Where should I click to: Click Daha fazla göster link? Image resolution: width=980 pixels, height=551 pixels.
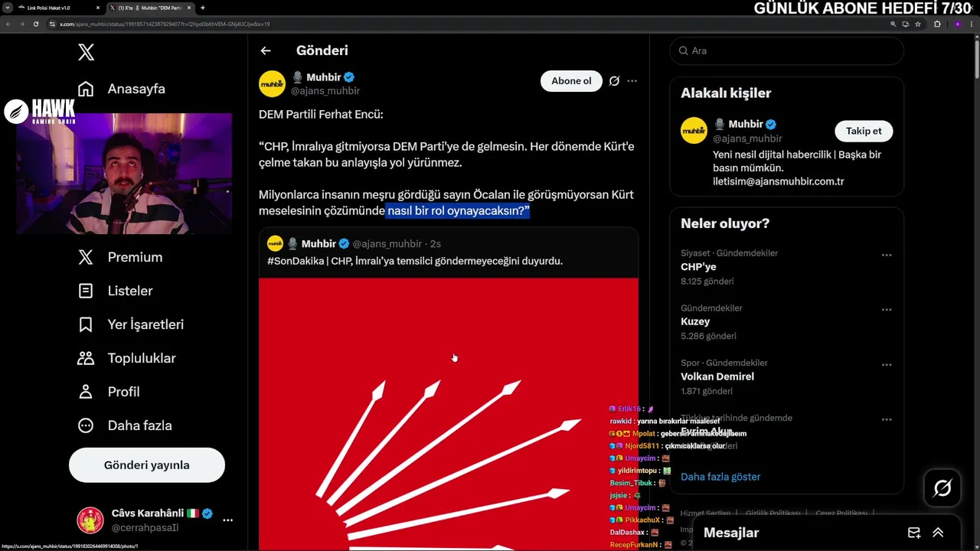(720, 477)
